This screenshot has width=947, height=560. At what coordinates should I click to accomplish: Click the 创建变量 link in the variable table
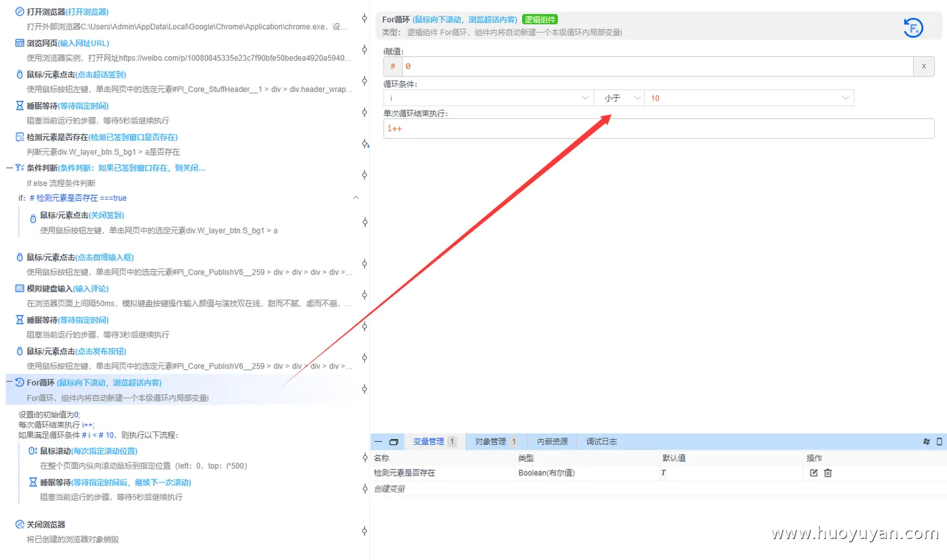390,488
